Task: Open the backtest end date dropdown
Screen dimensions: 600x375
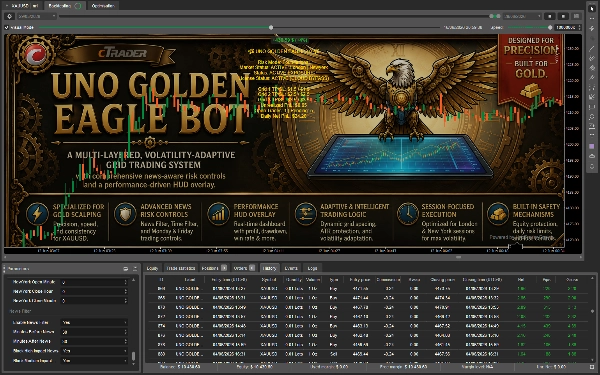Action: coord(523,16)
